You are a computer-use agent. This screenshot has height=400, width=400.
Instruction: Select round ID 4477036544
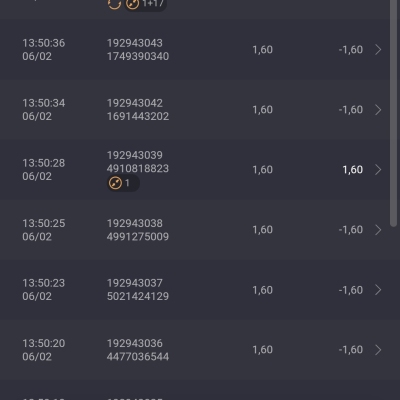138,357
